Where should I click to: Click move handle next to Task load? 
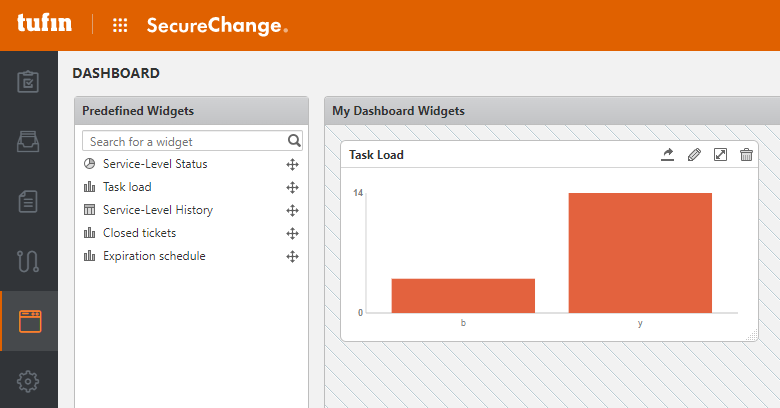[x=293, y=187]
